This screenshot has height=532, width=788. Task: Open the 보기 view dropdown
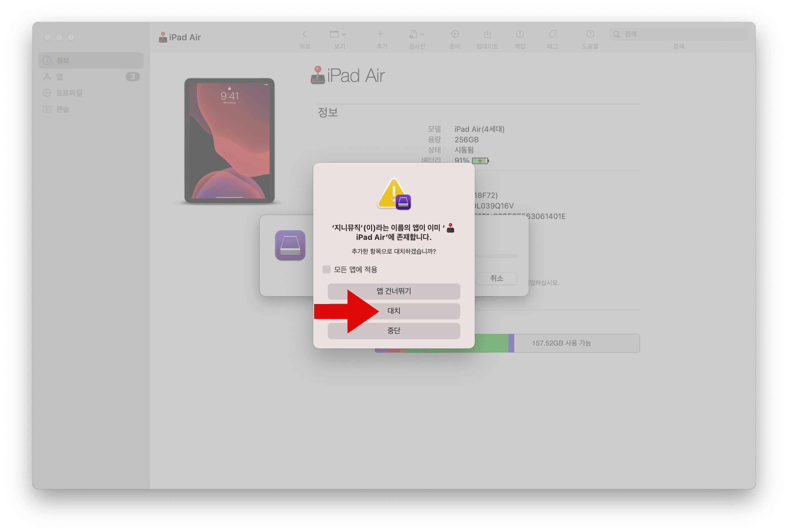coord(338,34)
